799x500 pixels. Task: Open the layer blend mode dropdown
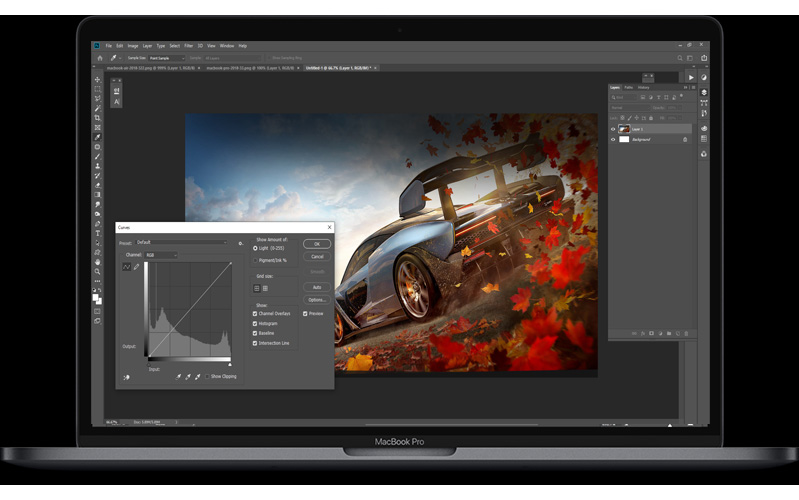pyautogui.click(x=630, y=108)
